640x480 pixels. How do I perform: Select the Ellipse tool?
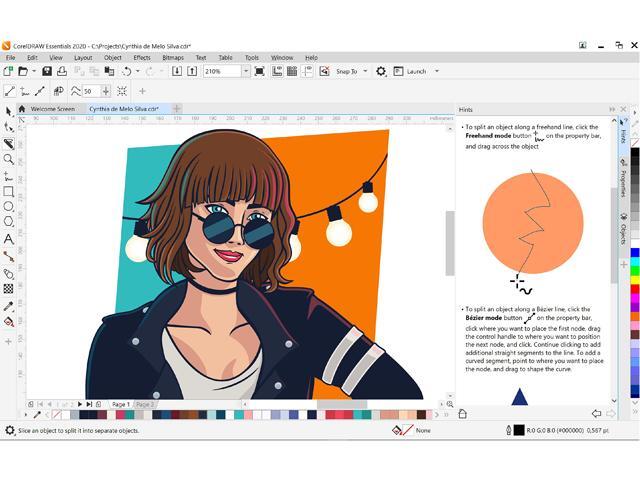pos(8,207)
